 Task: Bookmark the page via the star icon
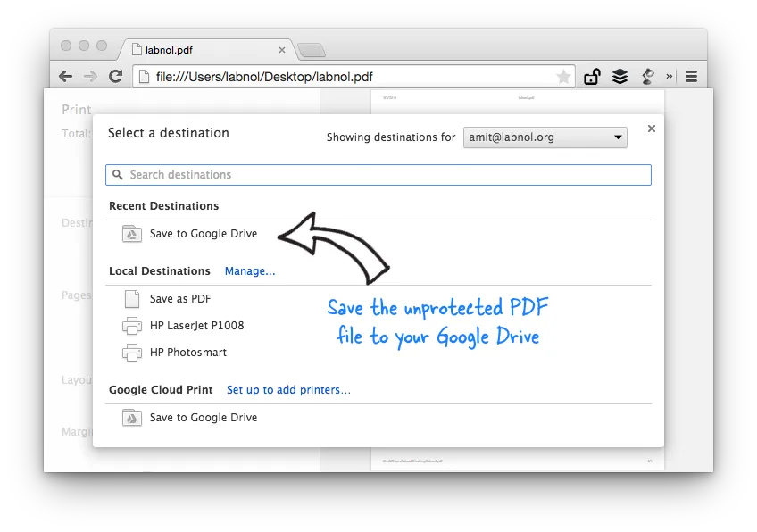pos(563,77)
